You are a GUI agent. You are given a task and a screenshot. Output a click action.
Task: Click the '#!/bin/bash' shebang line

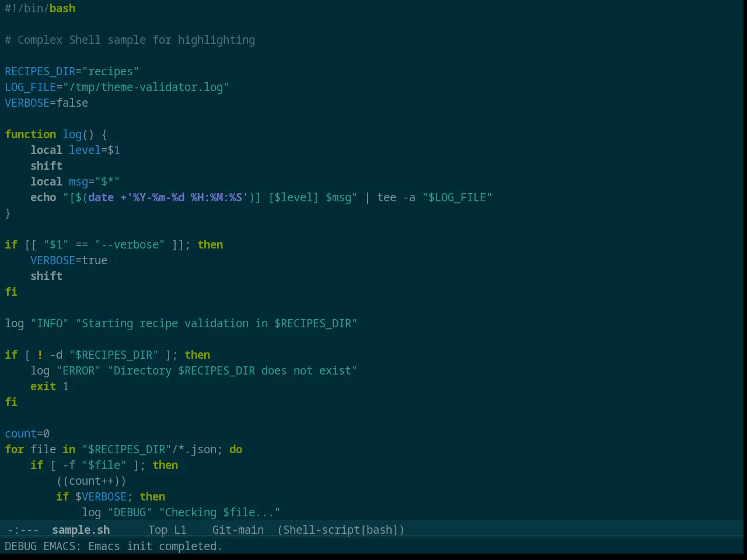40,8
